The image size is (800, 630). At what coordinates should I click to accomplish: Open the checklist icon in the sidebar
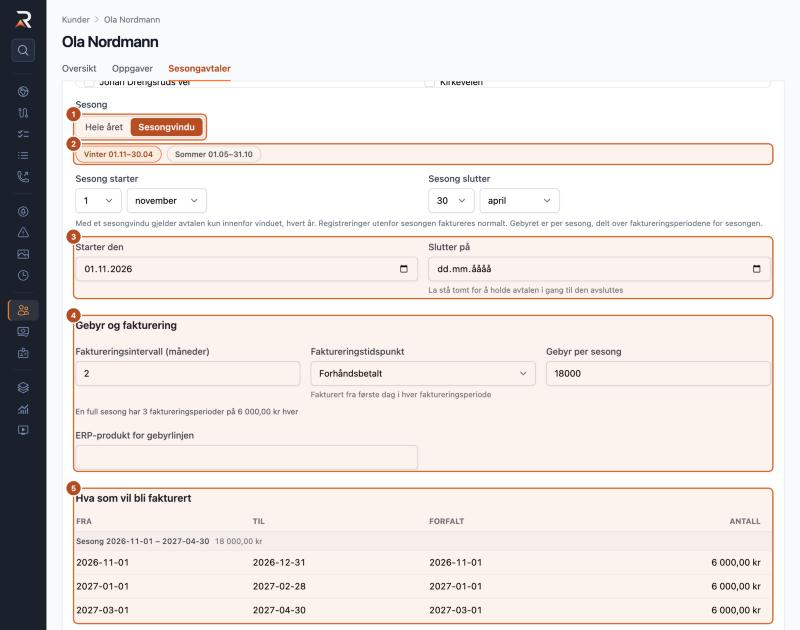pyautogui.click(x=23, y=134)
